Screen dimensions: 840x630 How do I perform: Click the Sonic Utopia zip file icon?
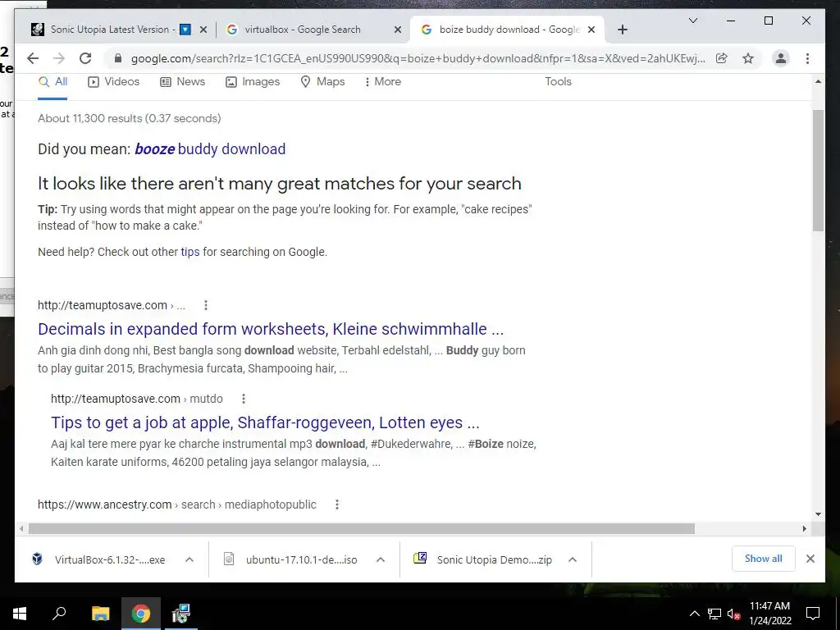click(419, 559)
